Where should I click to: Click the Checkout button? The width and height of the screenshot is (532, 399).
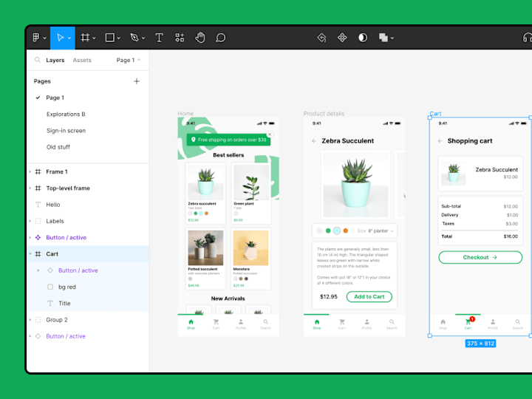tap(480, 257)
